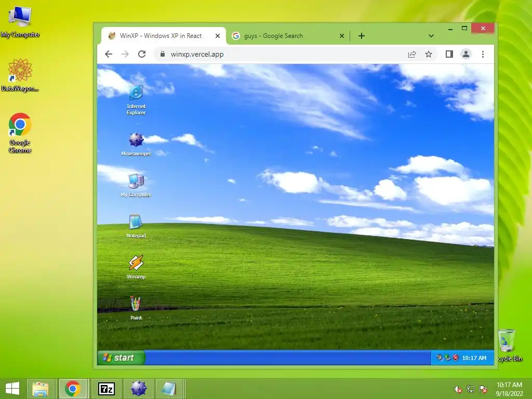Open the Notepad icon on XP desktop

pyautogui.click(x=136, y=227)
